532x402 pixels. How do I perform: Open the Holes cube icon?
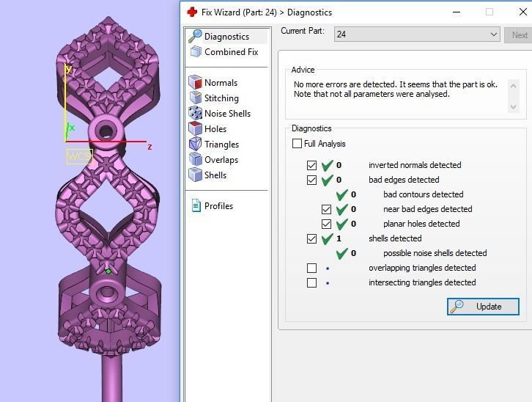pyautogui.click(x=196, y=128)
